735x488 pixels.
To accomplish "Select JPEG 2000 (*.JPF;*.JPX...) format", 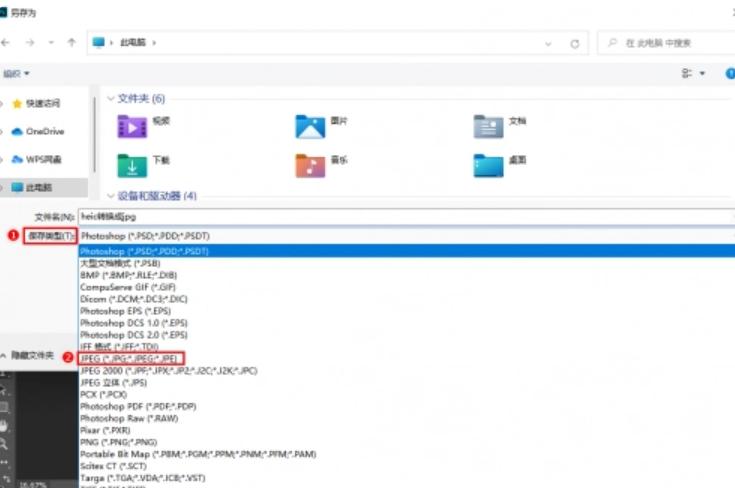I will (169, 371).
